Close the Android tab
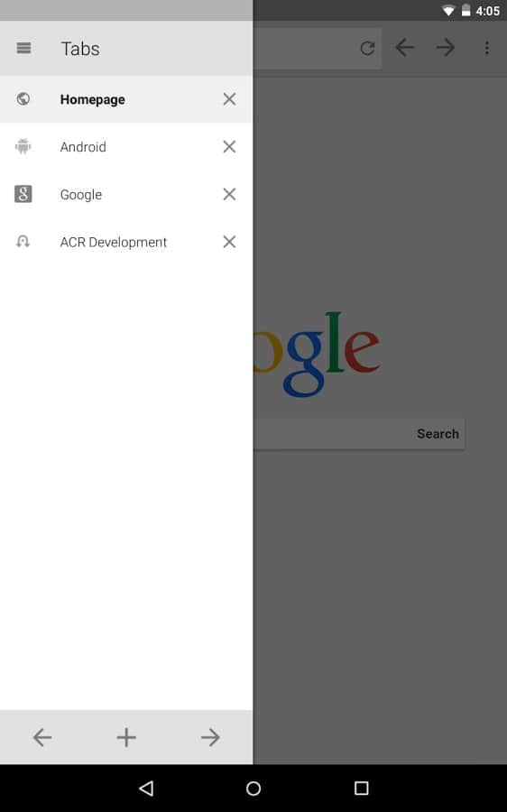 [x=229, y=146]
